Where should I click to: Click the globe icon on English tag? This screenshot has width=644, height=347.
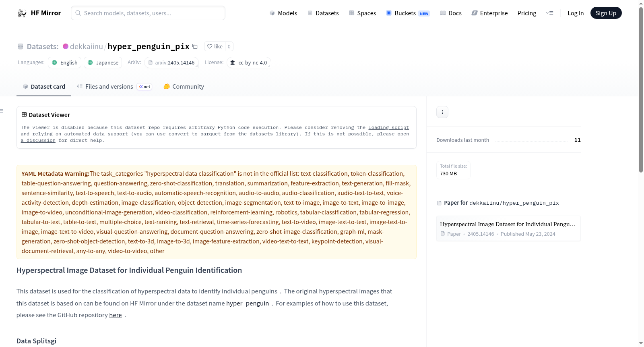pos(54,62)
